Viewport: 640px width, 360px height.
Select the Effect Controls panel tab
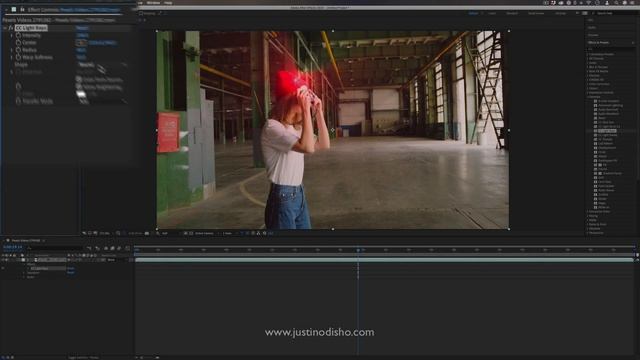tap(73, 9)
